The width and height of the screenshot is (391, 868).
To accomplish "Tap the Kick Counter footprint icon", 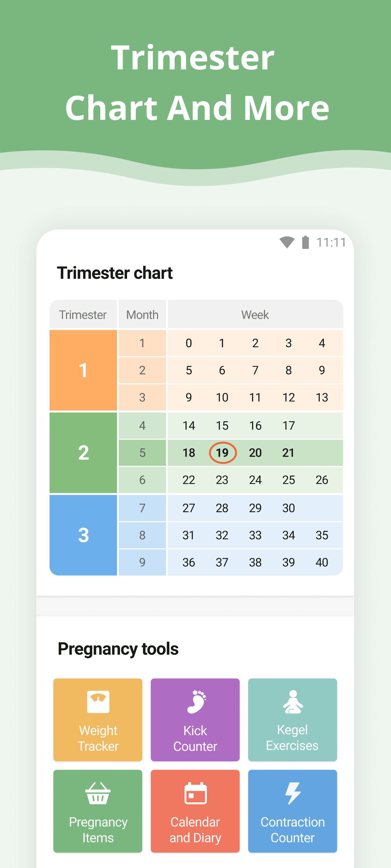I will [x=196, y=702].
